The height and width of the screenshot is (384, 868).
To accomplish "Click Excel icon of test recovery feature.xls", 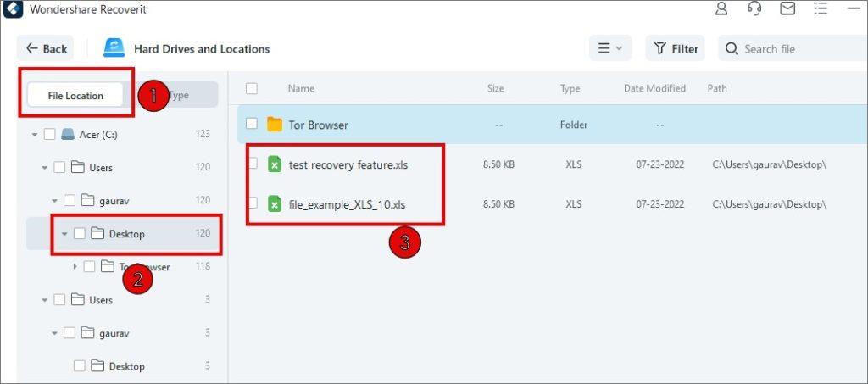I will tap(275, 164).
